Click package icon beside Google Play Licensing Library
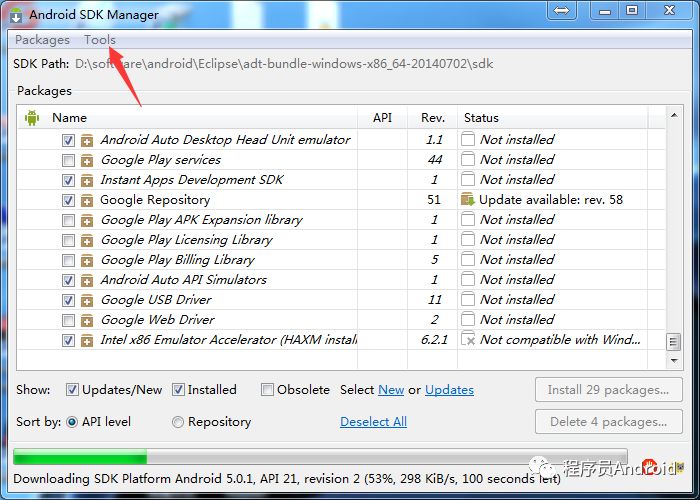This screenshot has width=700, height=500. 87,241
